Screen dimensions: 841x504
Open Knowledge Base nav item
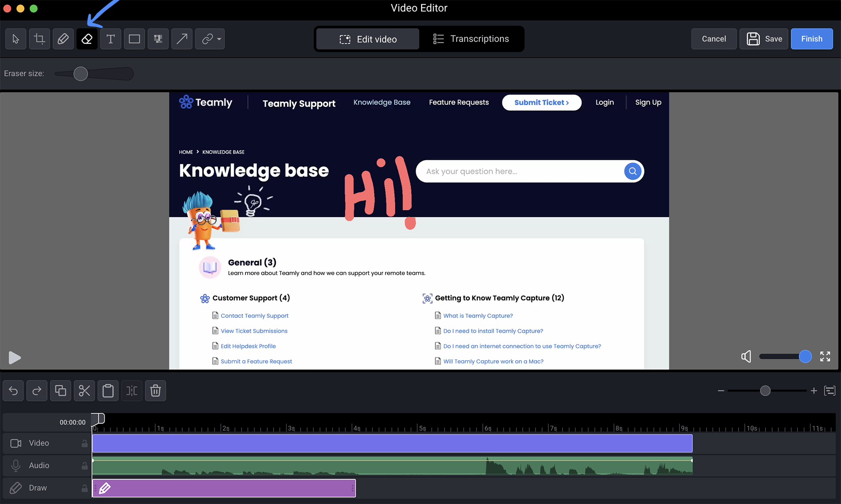click(382, 102)
